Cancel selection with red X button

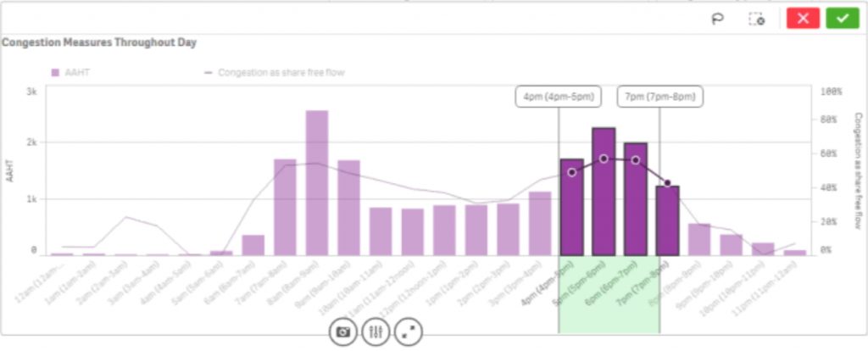point(803,19)
